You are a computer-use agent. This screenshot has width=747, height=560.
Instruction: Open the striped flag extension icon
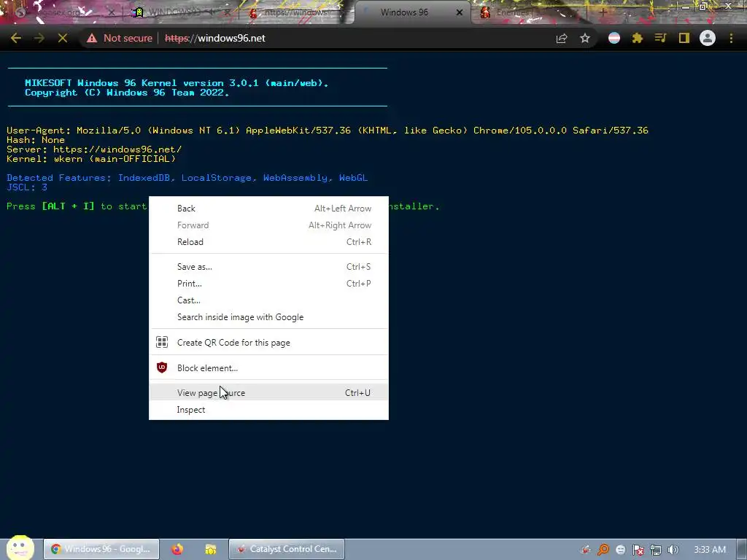tap(614, 38)
